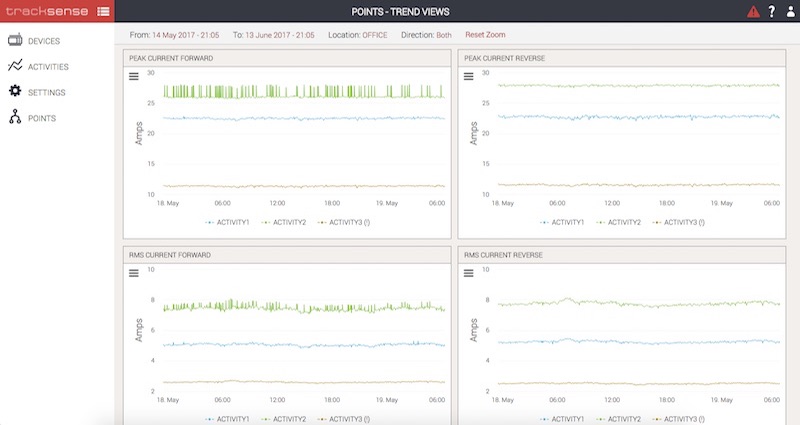Click the Activities trend line icon
Image resolution: width=800 pixels, height=425 pixels.
point(15,66)
